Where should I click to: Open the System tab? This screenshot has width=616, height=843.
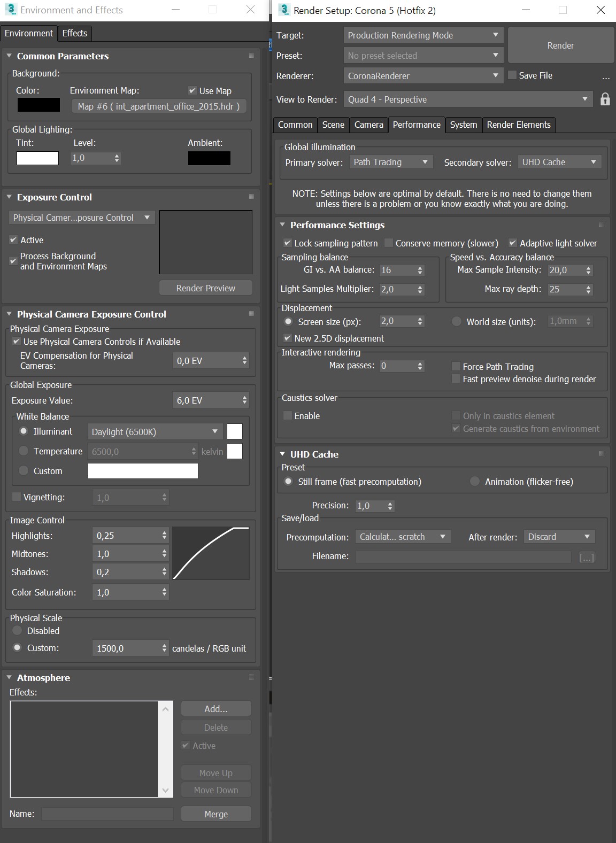coord(464,125)
